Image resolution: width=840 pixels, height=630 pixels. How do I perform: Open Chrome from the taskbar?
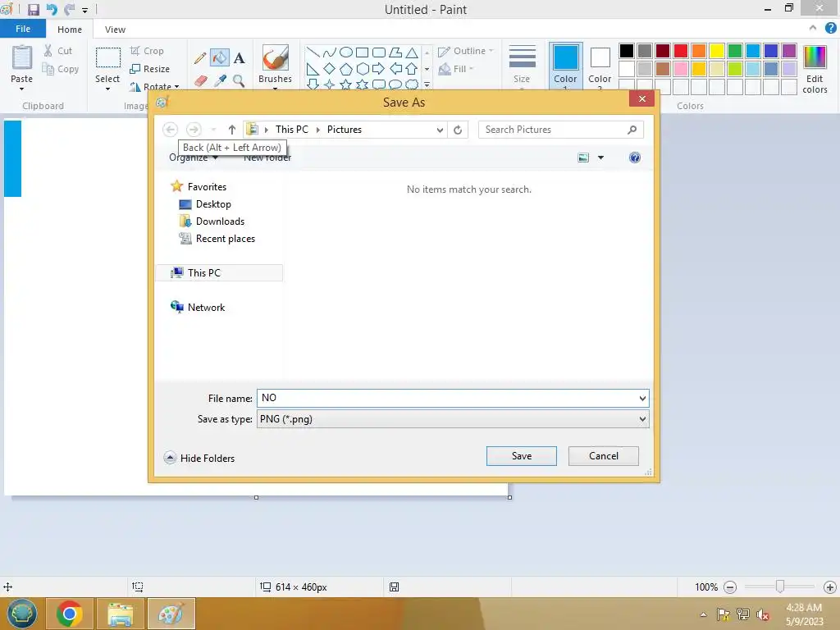point(69,614)
